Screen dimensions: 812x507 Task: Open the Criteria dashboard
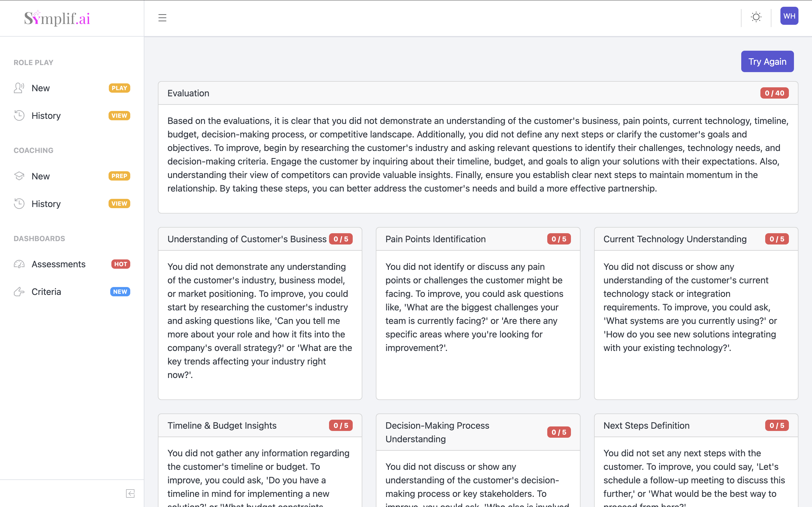[x=46, y=292]
